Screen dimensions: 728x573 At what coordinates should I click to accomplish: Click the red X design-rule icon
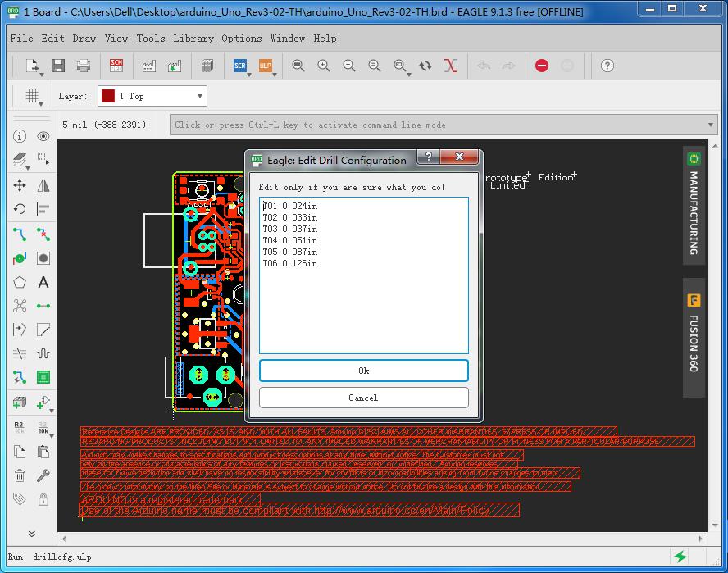coord(450,66)
